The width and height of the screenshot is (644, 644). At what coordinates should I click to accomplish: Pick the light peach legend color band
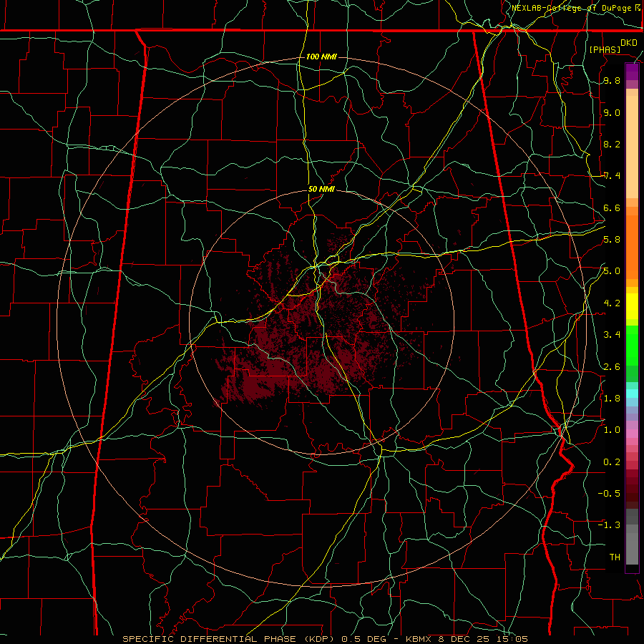tap(632, 147)
